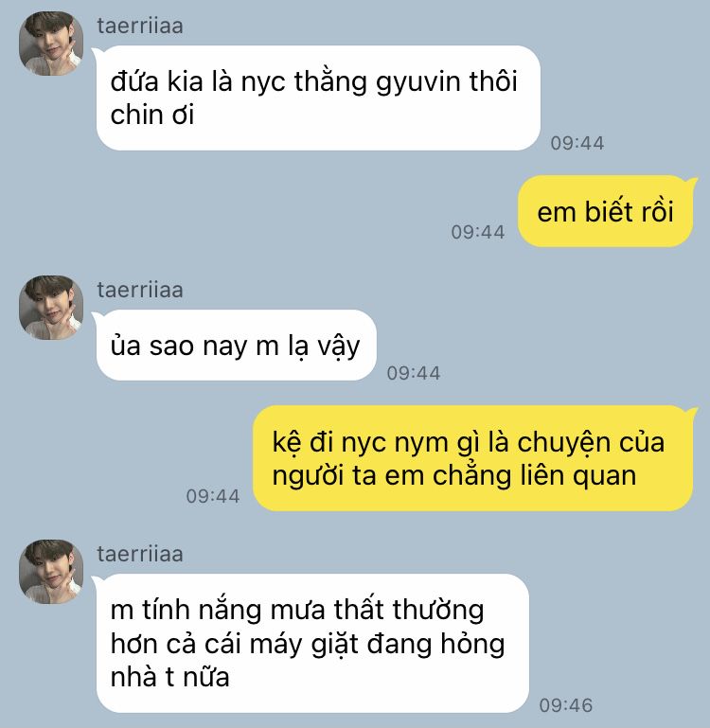Tap the 09:44 time beside 'em biết rồi'
Viewport: 710px width, 728px height.
click(478, 232)
